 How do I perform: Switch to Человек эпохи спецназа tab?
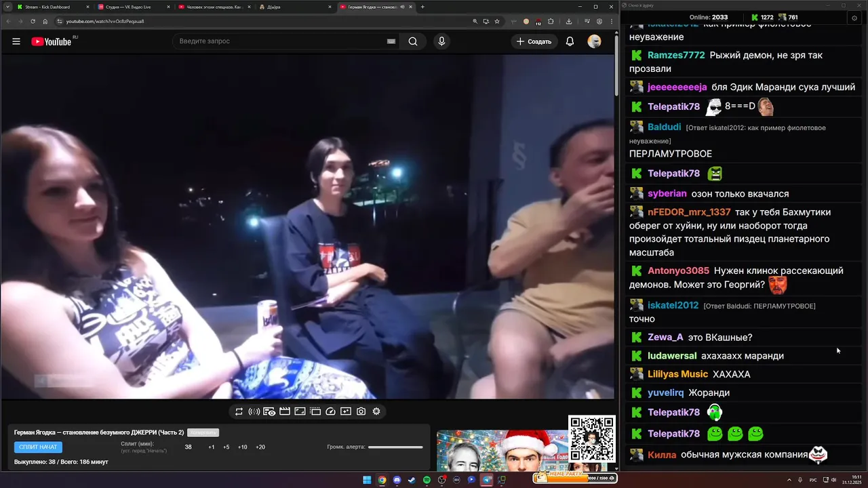(214, 7)
